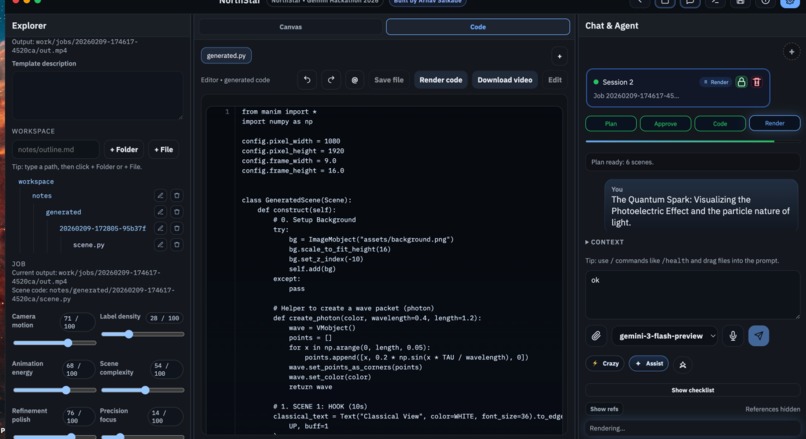Adjust the Camera motion slider
Viewport: 806px width, 439px height.
54,343
